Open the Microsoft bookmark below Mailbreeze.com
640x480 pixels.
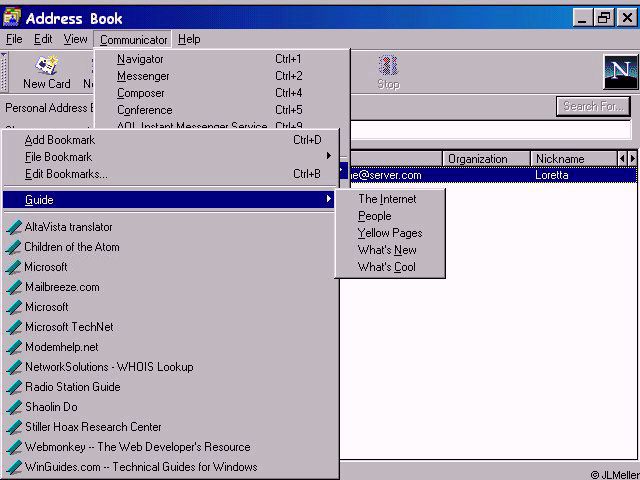tap(47, 307)
